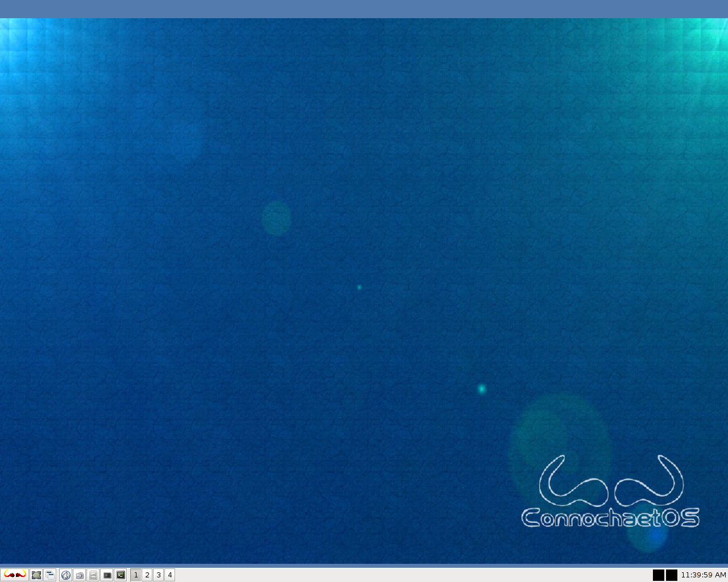Launch the dark monitor screen icon
This screenshot has width=728, height=582.
pos(107,575)
